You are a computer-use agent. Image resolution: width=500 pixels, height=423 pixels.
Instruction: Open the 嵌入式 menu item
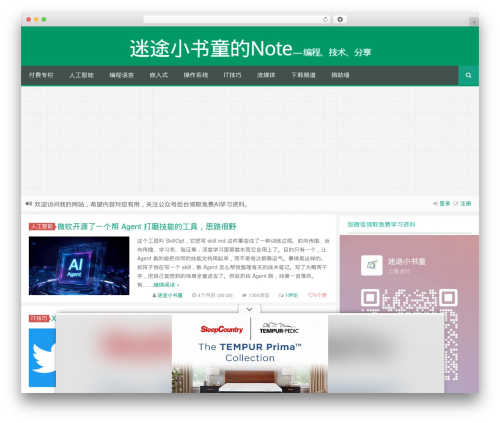[159, 75]
